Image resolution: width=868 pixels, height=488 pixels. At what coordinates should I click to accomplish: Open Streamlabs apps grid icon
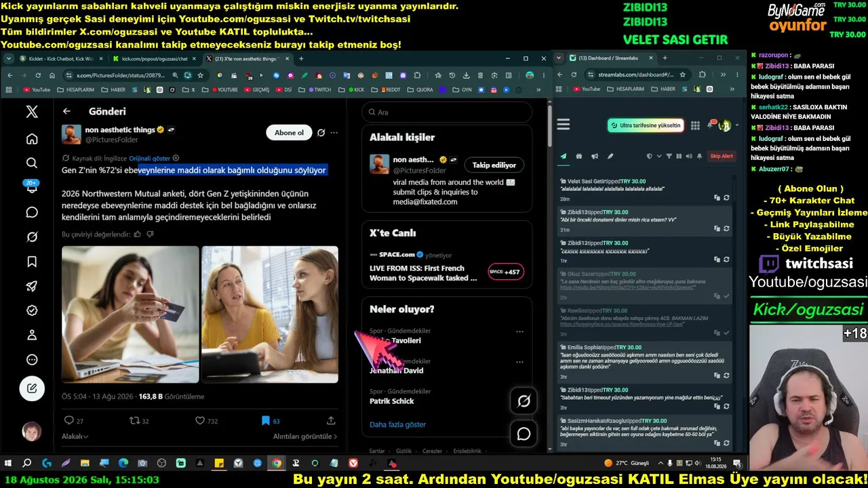click(x=695, y=125)
